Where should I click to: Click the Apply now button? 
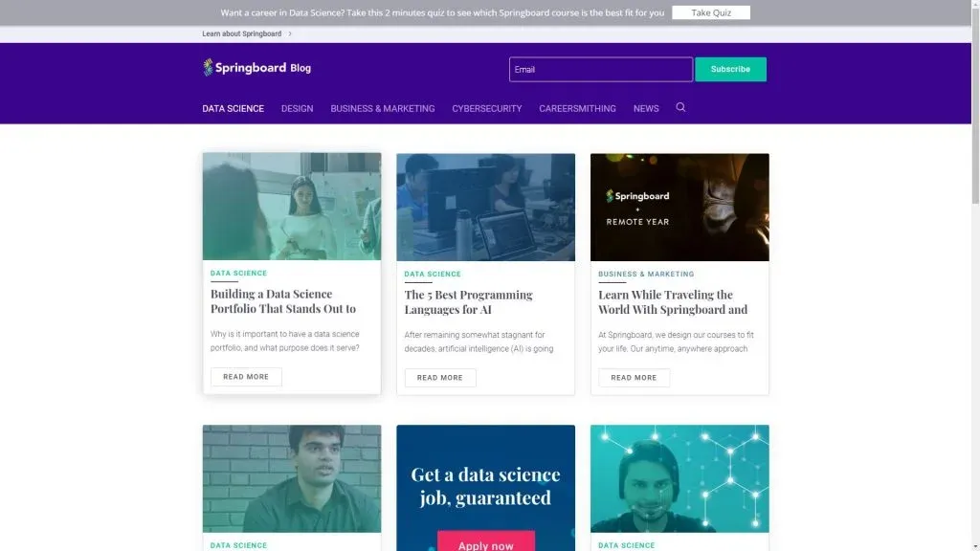485,542
